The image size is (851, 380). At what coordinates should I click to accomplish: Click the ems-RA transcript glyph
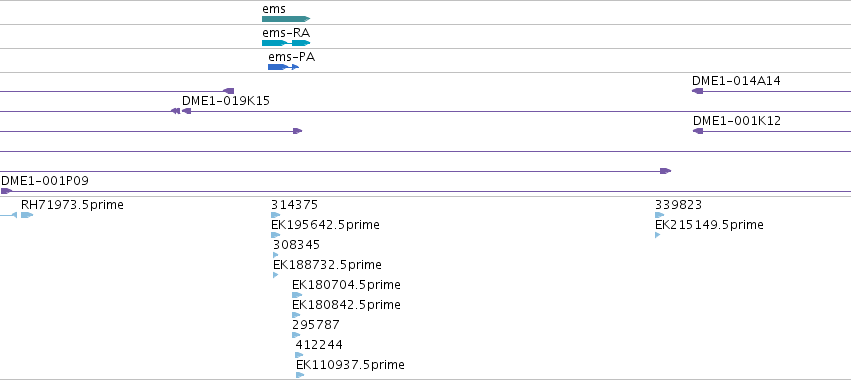[286, 43]
